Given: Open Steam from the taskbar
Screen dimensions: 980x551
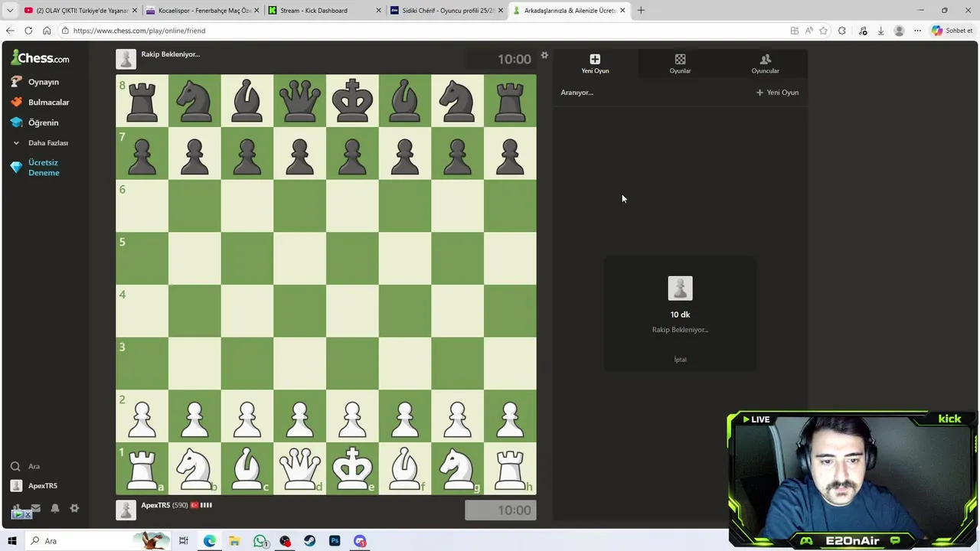Looking at the screenshot, I should 309,541.
